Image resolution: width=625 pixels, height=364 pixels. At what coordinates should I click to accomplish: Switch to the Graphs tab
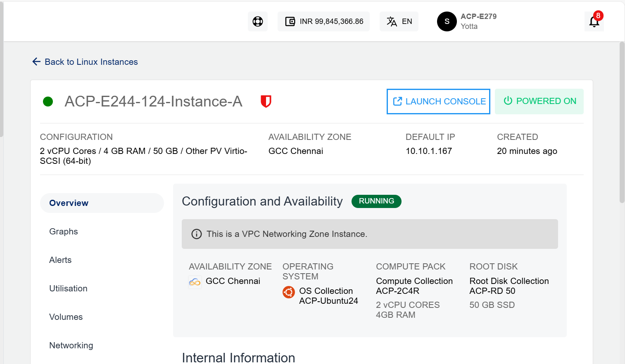point(64,232)
